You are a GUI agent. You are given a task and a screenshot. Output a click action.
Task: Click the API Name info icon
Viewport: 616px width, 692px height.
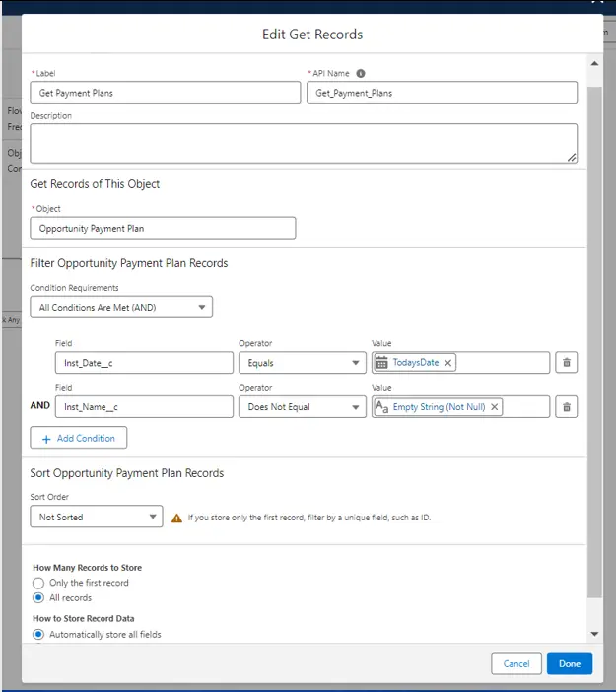pyautogui.click(x=361, y=73)
